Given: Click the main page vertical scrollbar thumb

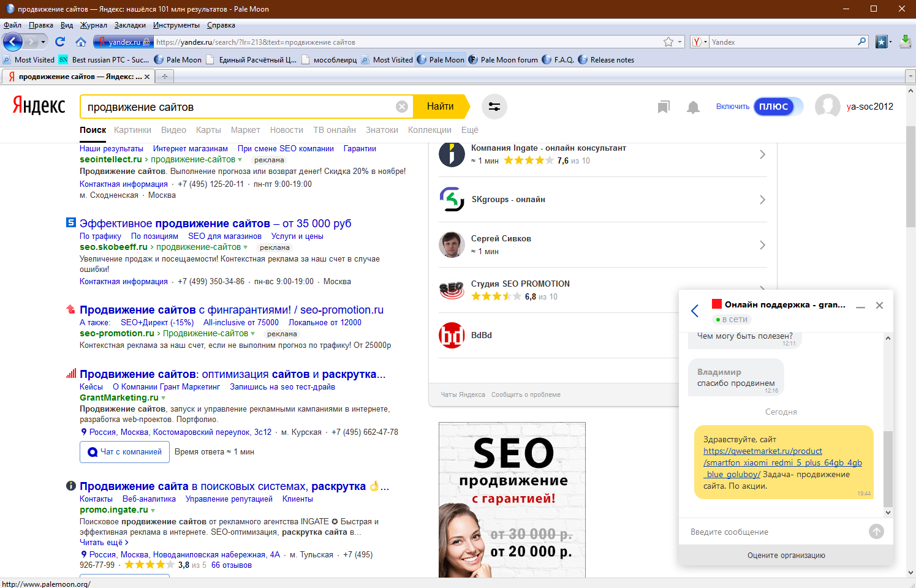Looking at the screenshot, I should 910,176.
